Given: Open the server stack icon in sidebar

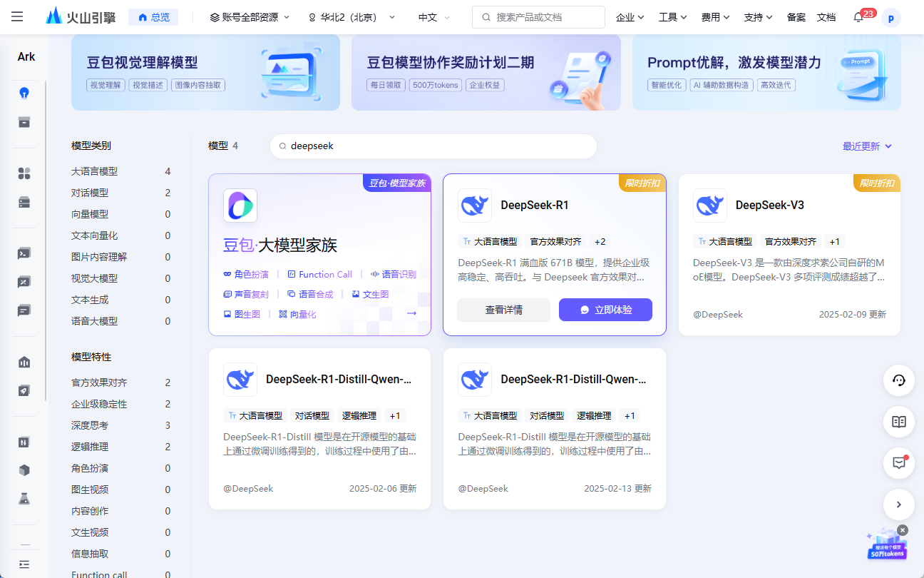Looking at the screenshot, I should pos(24,203).
